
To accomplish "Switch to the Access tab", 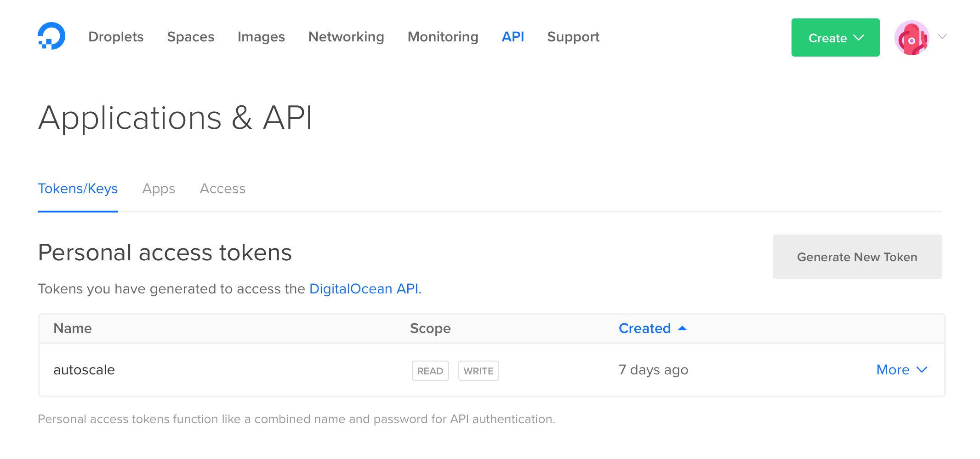I will 222,189.
